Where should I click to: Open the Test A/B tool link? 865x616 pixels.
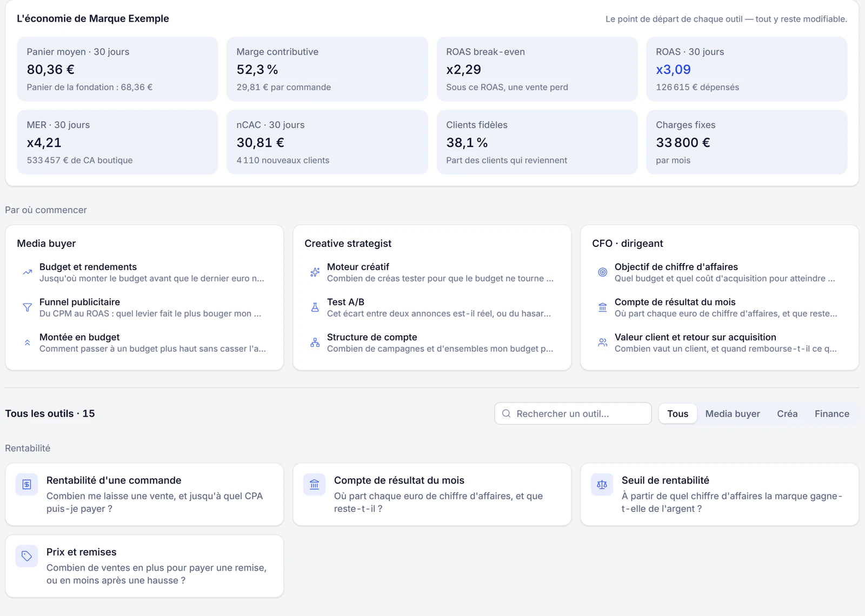[432, 307]
